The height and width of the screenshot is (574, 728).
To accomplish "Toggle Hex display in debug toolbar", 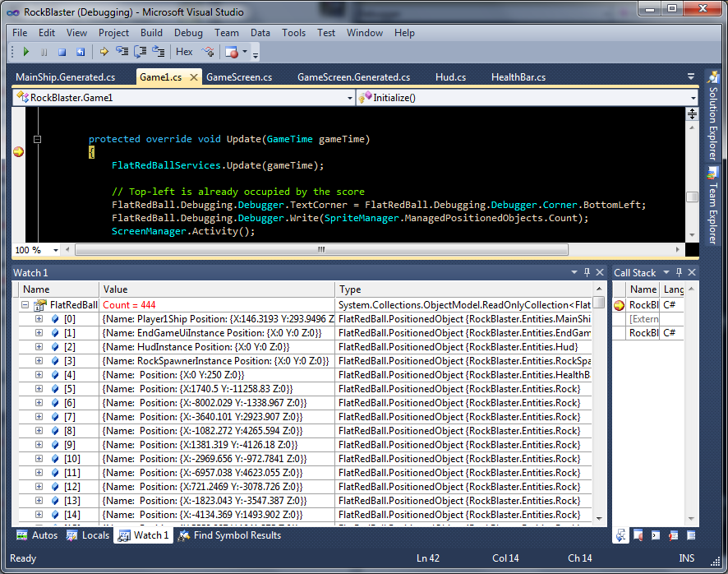I will tap(184, 52).
